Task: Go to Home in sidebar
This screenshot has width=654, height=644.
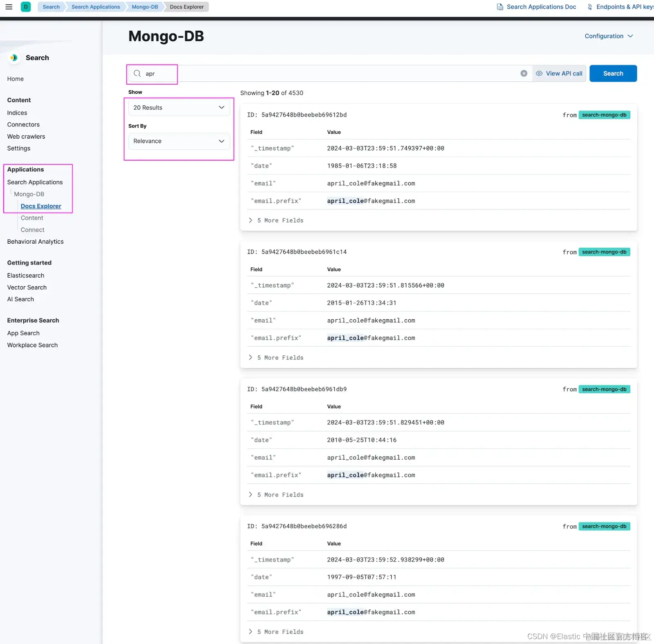Action: pyautogui.click(x=16, y=79)
